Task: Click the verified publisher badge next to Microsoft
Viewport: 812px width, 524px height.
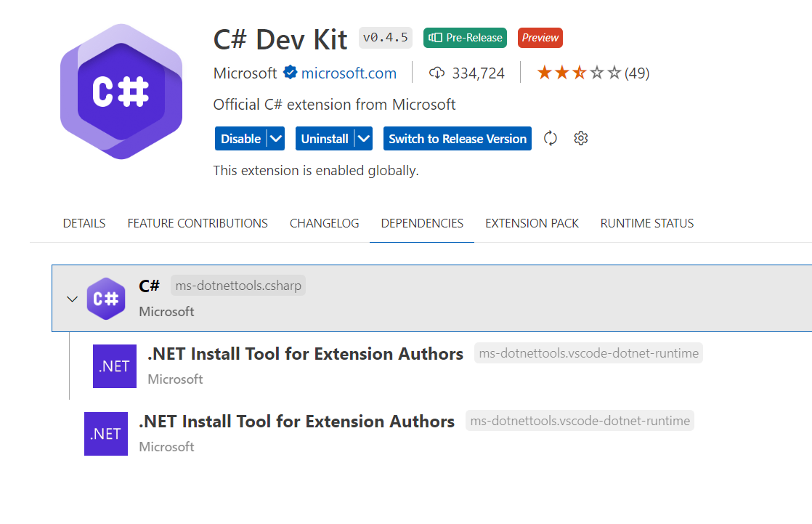Action: click(x=290, y=73)
